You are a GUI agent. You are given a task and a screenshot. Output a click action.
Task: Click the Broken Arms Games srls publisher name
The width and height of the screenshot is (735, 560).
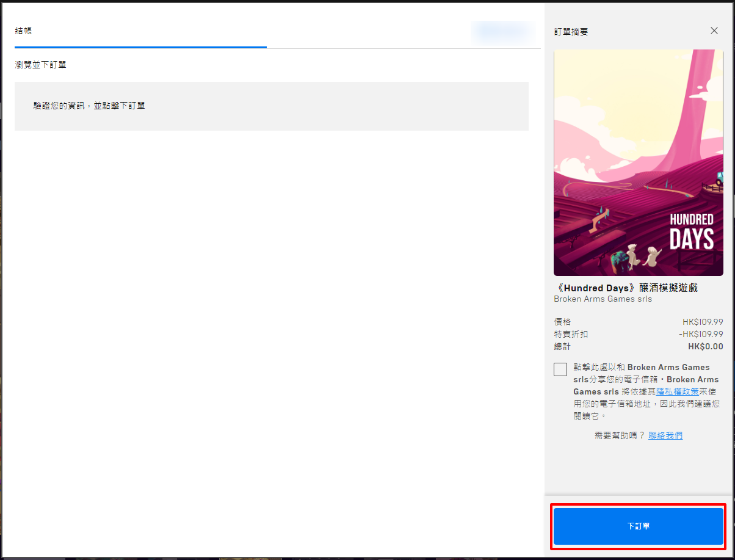point(603,299)
